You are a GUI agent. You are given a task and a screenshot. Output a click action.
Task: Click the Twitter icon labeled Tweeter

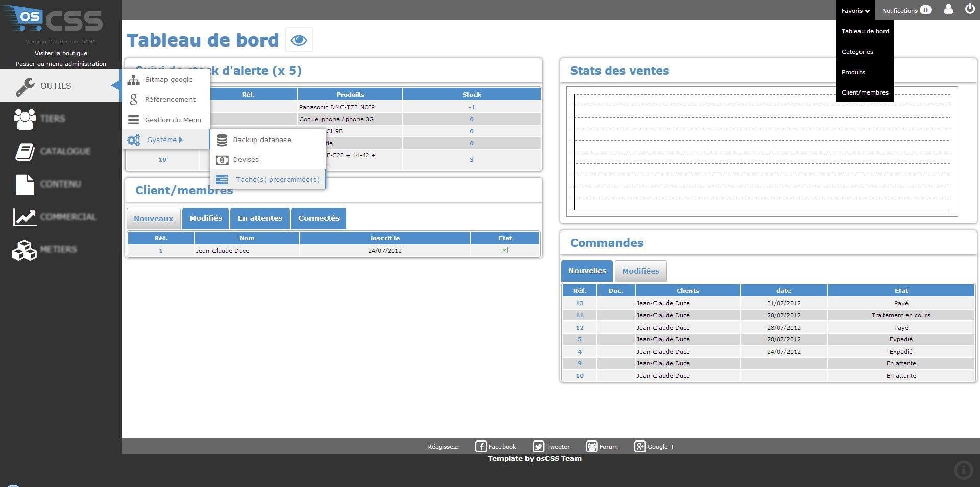(x=538, y=446)
